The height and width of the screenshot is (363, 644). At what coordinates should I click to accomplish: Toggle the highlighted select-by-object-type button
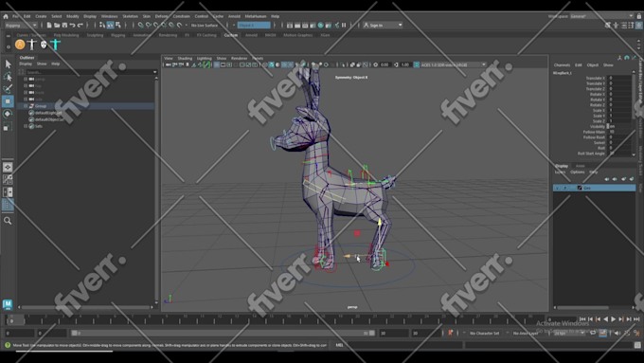click(x=110, y=26)
